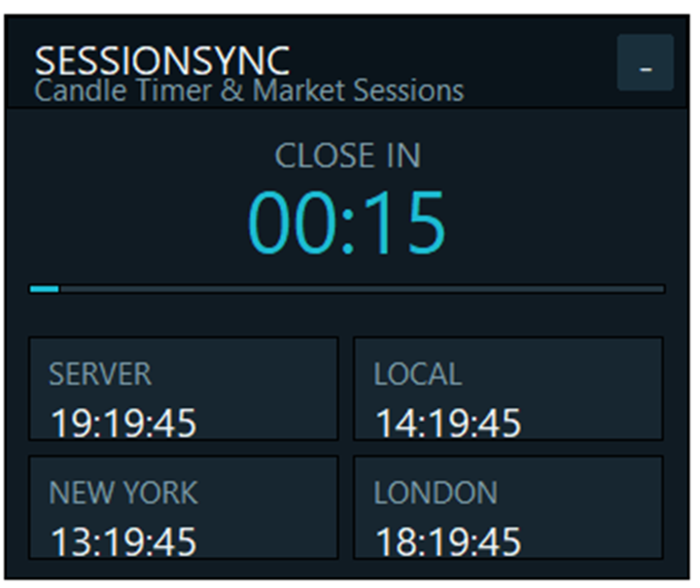Select New York time 13:19:45
Image resolution: width=700 pixels, height=588 pixels.
(x=123, y=541)
